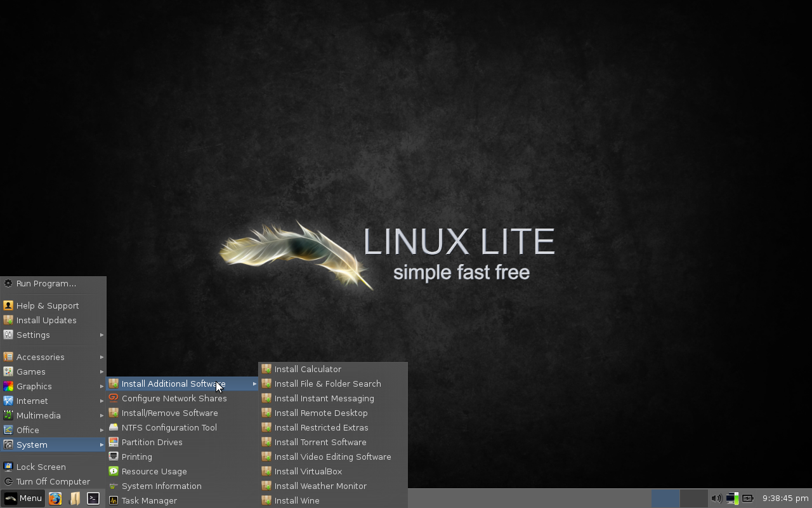The width and height of the screenshot is (812, 508).
Task: Launch Firefox from the taskbar
Action: click(55, 498)
